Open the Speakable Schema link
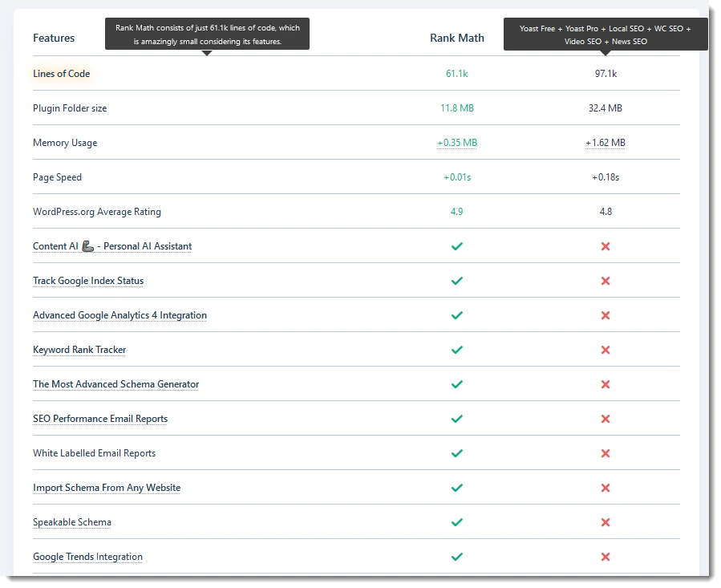Image resolution: width=721 pixels, height=588 pixels. tap(72, 522)
